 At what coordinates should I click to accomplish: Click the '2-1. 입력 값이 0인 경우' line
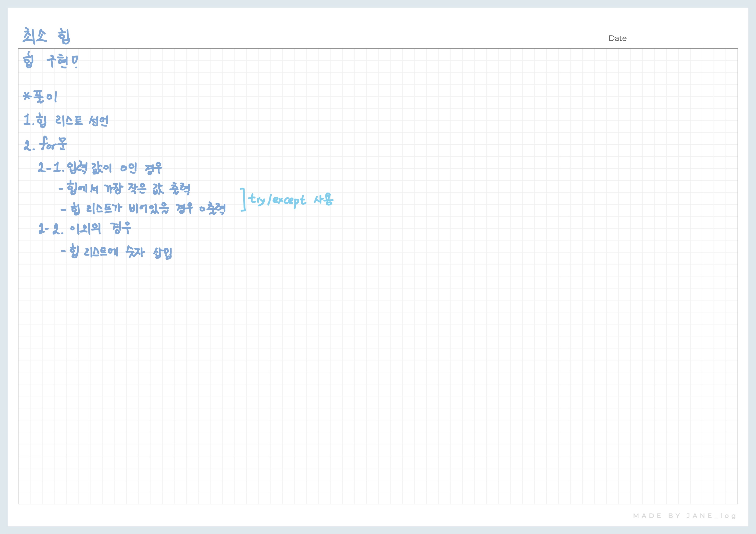coord(100,168)
